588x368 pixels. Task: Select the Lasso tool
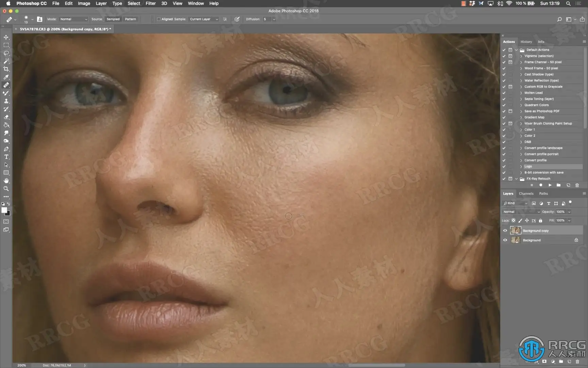point(6,53)
